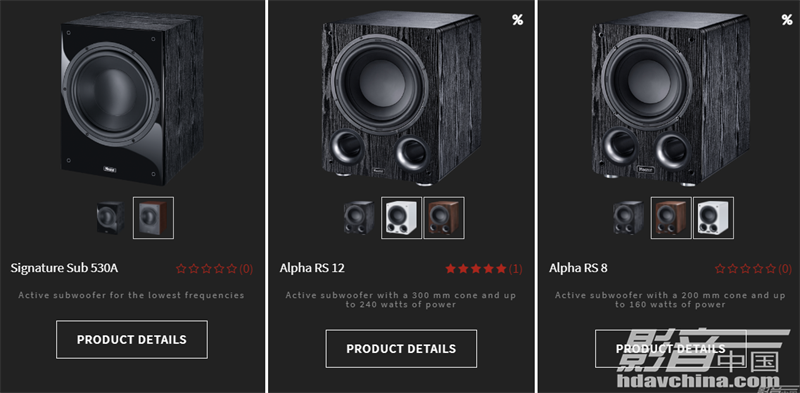The image size is (800, 393).
Task: Open Product Details for Alpha RS 8
Action: pos(670,349)
